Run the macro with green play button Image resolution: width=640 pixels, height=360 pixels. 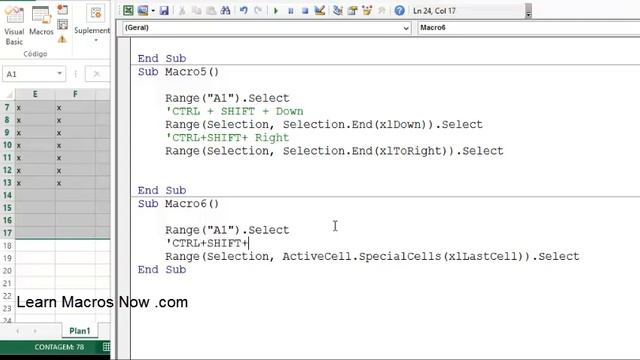point(276,11)
